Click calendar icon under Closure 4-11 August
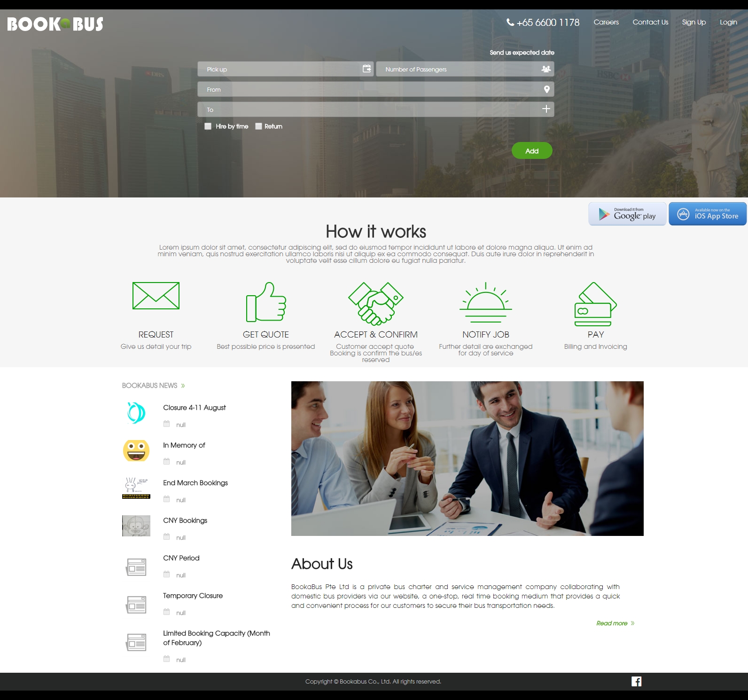The height and width of the screenshot is (700, 748). (166, 424)
